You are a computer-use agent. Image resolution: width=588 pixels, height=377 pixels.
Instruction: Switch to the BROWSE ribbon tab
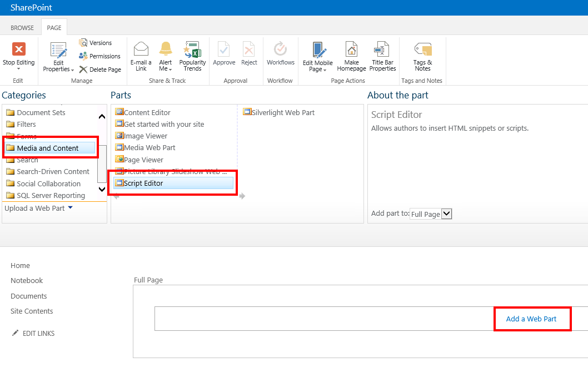(22, 28)
